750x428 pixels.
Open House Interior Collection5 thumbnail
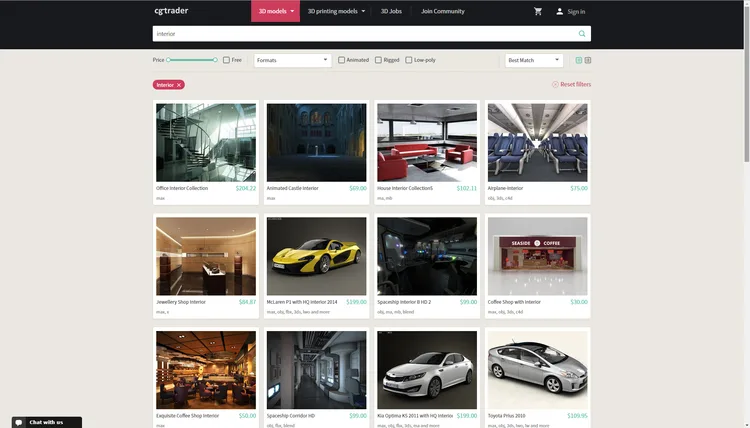coord(427,143)
